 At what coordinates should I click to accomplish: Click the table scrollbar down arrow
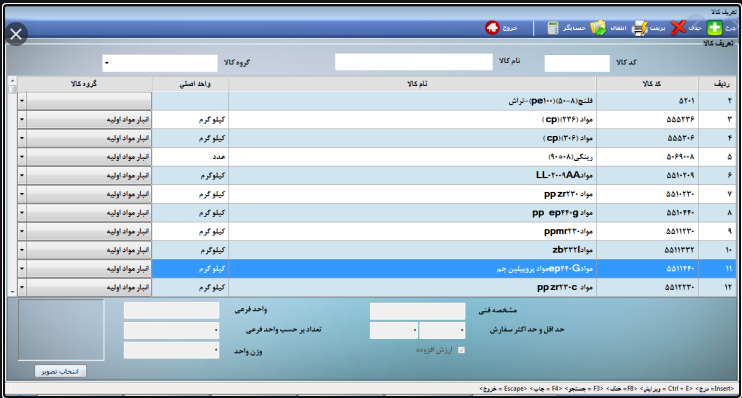pos(12,292)
